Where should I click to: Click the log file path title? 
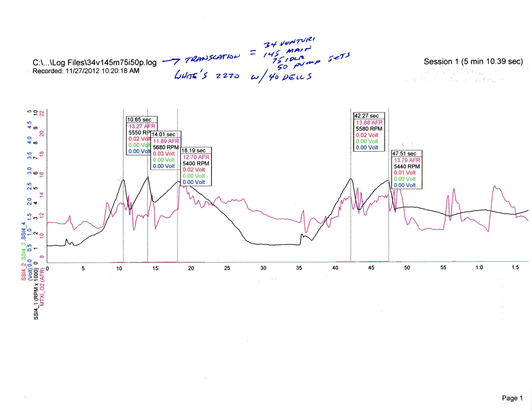click(x=94, y=63)
